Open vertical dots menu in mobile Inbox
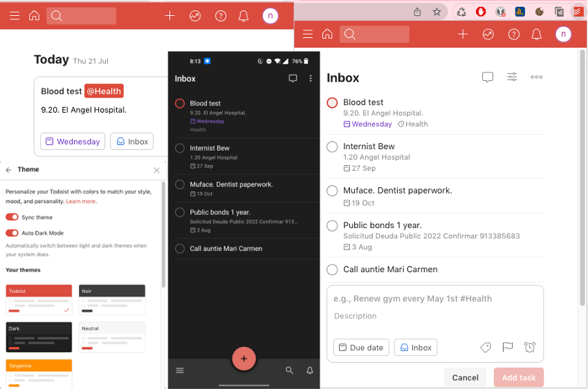 pyautogui.click(x=311, y=78)
